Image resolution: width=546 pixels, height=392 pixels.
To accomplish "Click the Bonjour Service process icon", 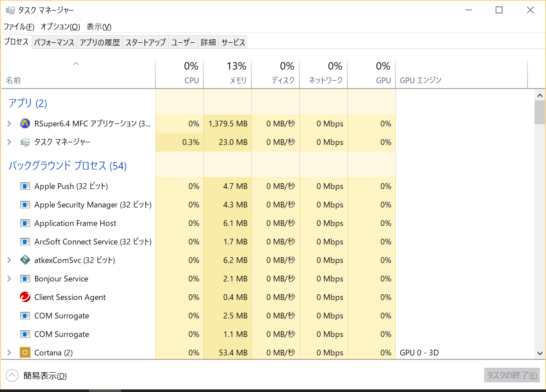I will 25,279.
